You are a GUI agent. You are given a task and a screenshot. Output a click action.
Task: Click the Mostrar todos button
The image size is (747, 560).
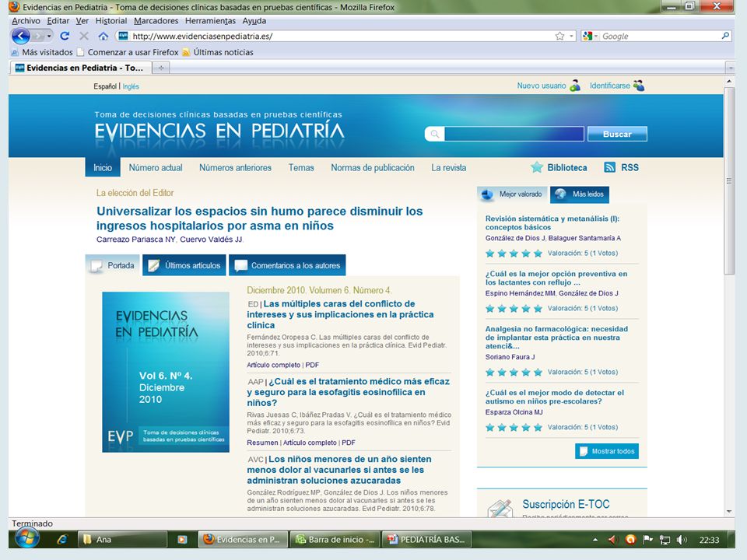click(606, 451)
